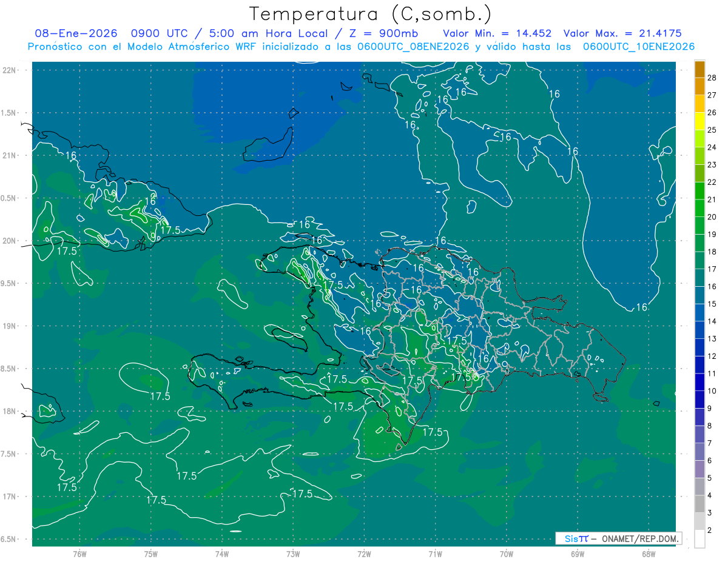Screen dimensions: 728x562
Task: Click the '21' value on the color scale
Action: coord(712,199)
